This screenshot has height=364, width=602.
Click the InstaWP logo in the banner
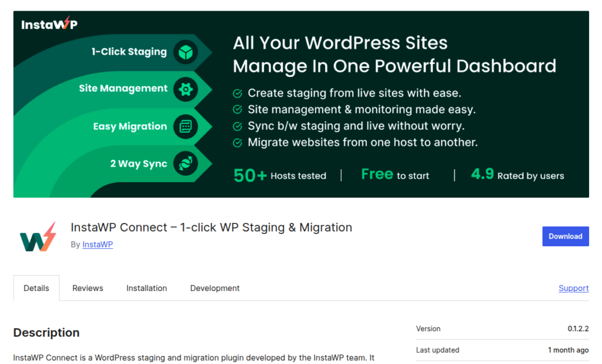tap(48, 25)
